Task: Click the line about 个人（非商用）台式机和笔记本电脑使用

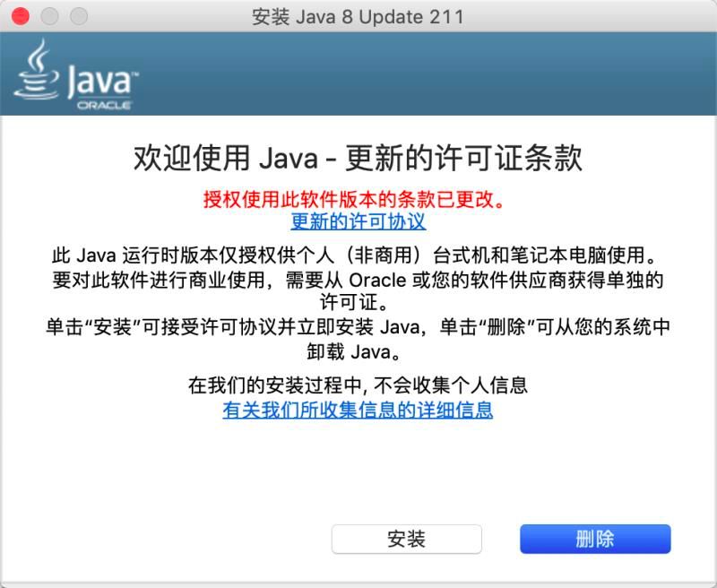Action: point(354,255)
